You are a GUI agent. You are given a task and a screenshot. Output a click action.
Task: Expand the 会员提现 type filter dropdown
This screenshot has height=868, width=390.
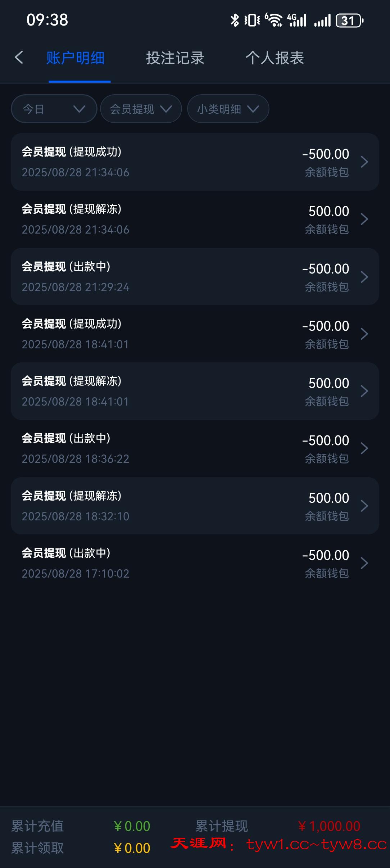[141, 109]
